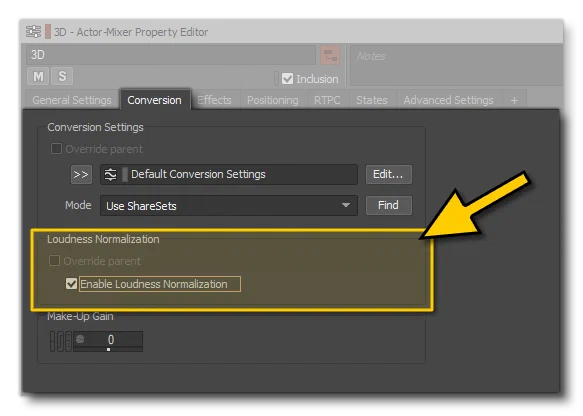Click the Find button
The height and width of the screenshot is (416, 583).
point(389,205)
